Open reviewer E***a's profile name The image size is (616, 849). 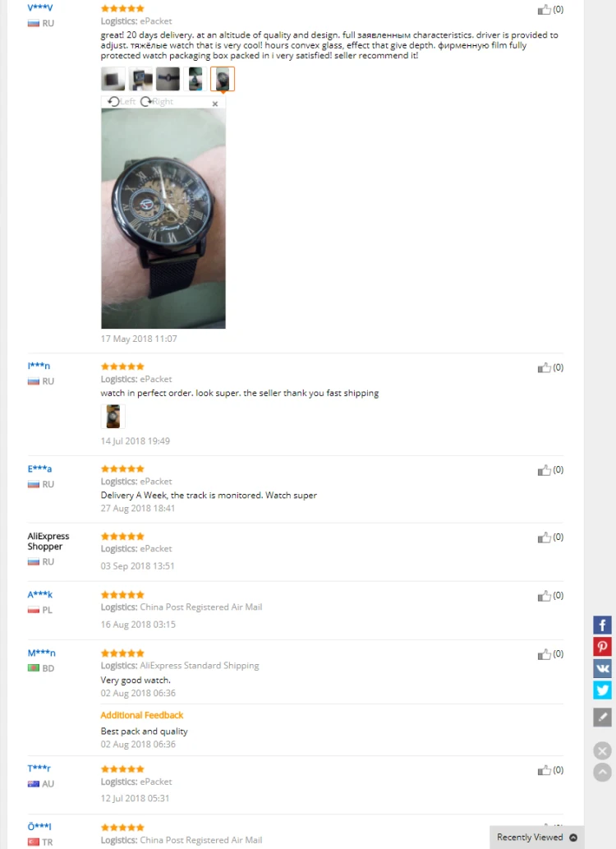(x=39, y=469)
